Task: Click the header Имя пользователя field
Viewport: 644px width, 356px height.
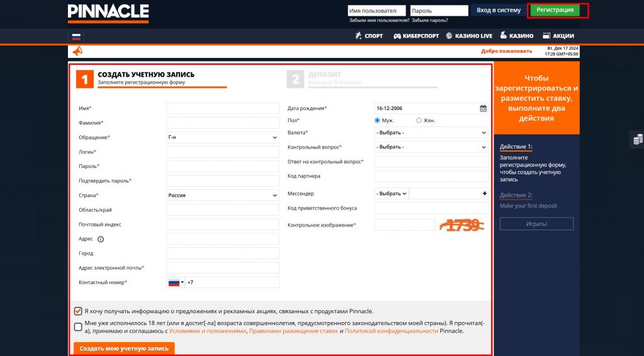Action: click(377, 11)
